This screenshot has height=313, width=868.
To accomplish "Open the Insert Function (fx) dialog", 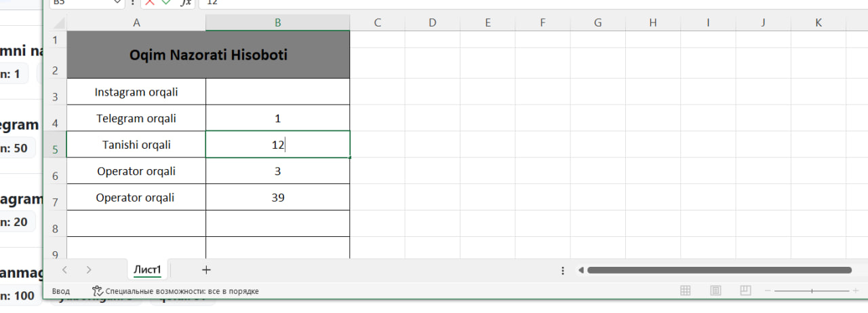I will click(x=185, y=3).
